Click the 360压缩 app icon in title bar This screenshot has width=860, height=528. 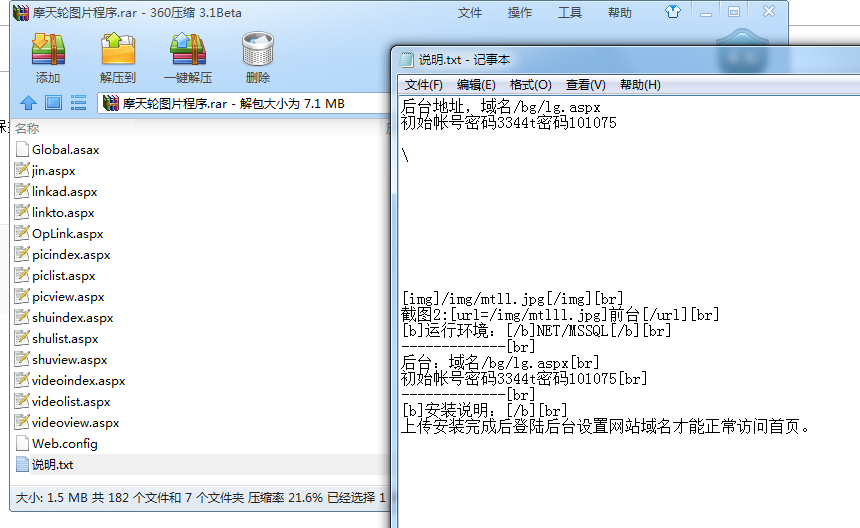pyautogui.click(x=21, y=12)
